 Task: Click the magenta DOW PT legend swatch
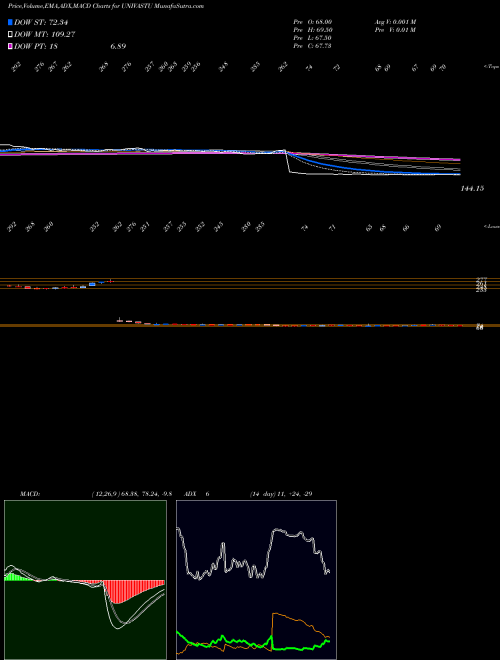pyautogui.click(x=10, y=46)
